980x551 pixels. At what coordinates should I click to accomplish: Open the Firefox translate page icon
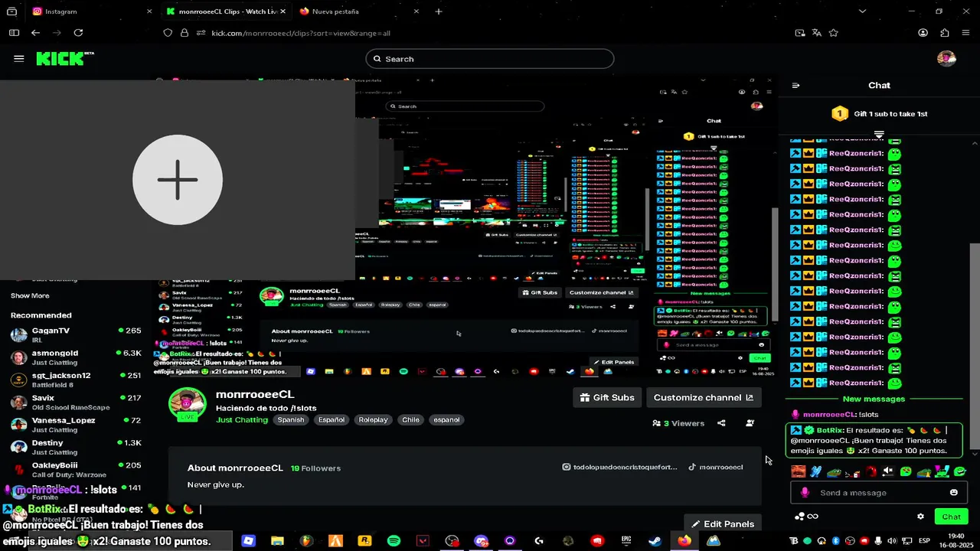coord(817,33)
